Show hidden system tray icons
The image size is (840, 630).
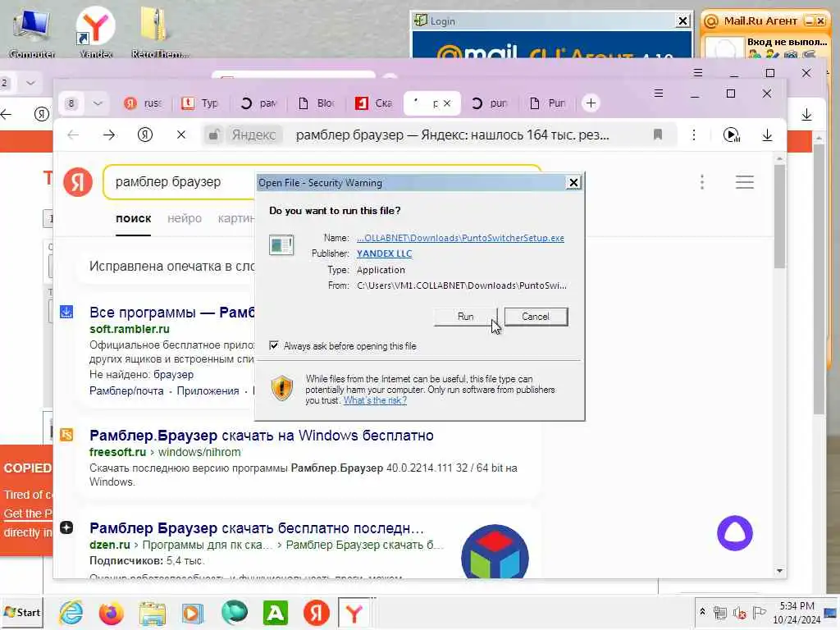[x=702, y=611]
